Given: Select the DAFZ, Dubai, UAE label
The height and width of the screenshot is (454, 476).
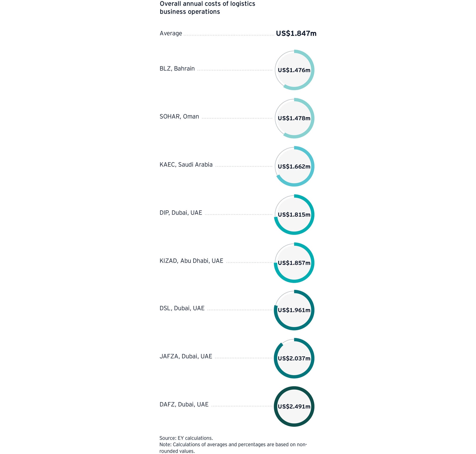Looking at the screenshot, I should point(184,404).
